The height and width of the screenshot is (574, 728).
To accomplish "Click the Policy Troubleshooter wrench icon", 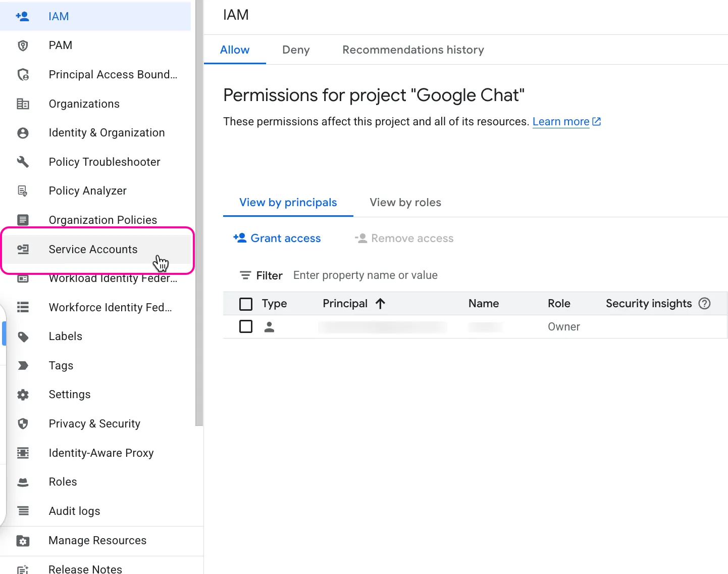I will point(23,162).
